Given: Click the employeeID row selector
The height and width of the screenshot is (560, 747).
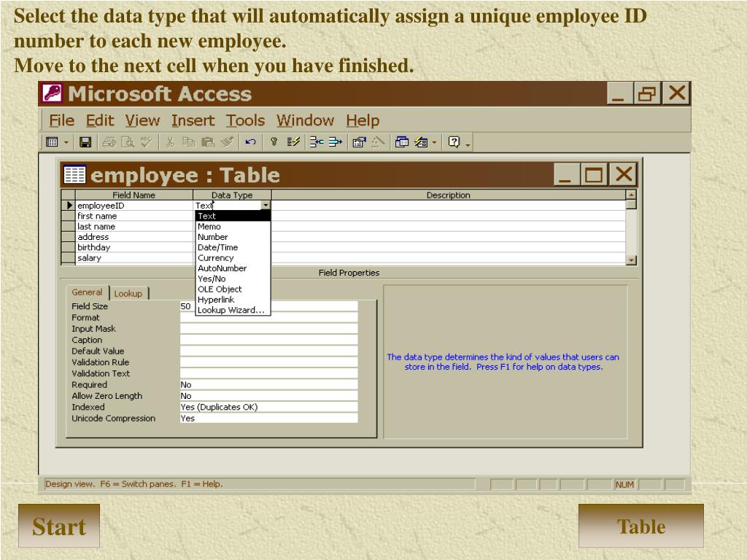Looking at the screenshot, I should point(69,205).
